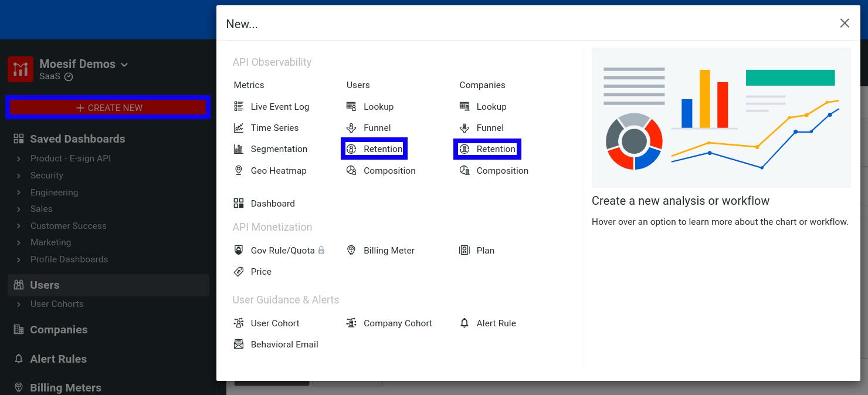Image resolution: width=868 pixels, height=395 pixels.
Task: Click the Segmentation bar chart icon
Action: tap(239, 149)
